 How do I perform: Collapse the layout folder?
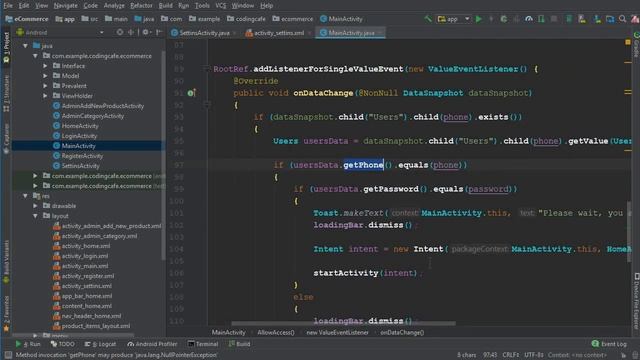tap(36, 216)
